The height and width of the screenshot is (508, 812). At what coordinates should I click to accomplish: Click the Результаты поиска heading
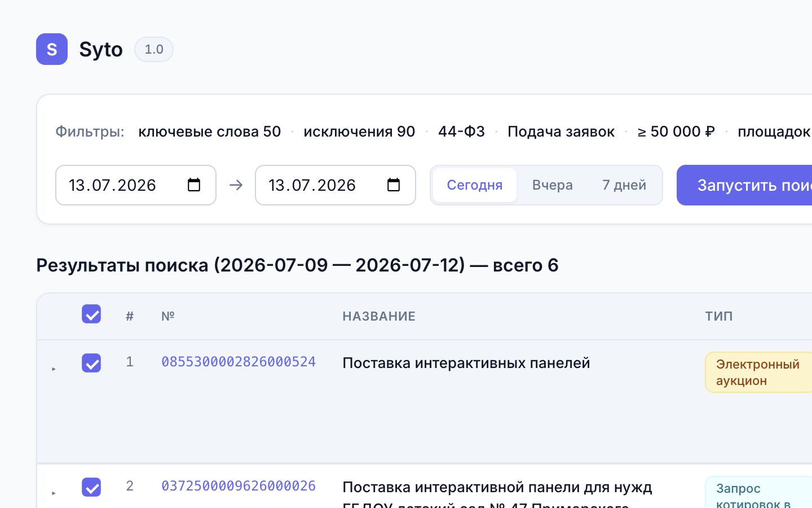[x=297, y=265]
